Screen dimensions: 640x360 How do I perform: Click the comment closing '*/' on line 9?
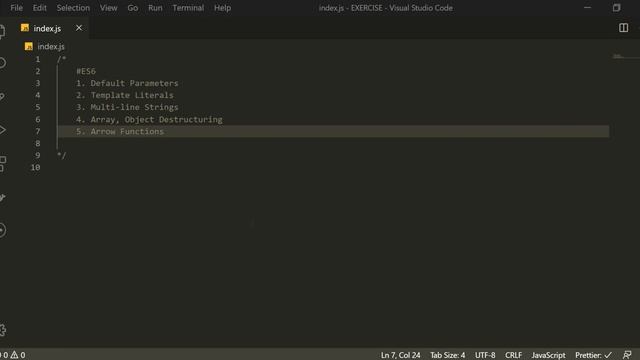tap(62, 156)
